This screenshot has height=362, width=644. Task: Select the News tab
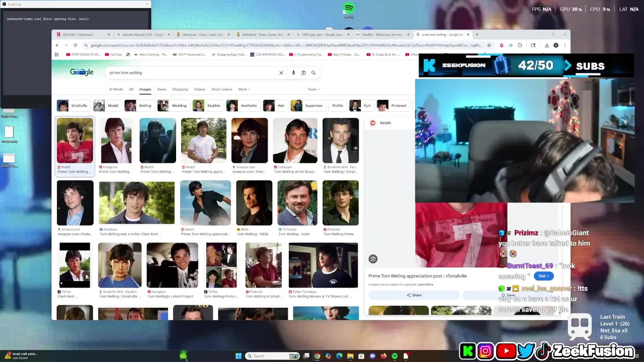click(x=162, y=89)
